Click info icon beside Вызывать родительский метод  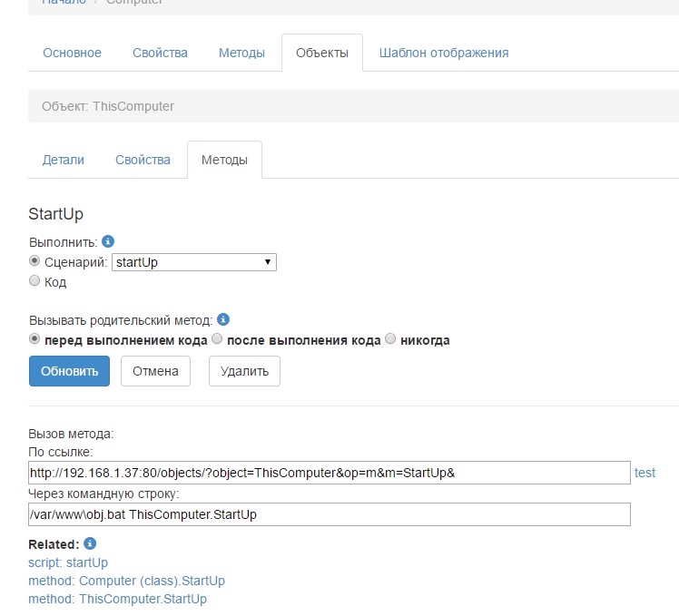(x=223, y=319)
